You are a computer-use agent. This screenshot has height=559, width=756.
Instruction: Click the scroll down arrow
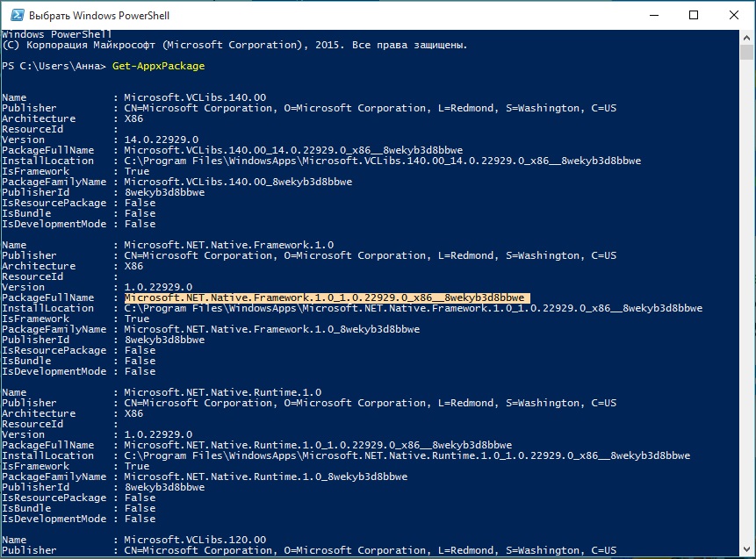(x=747, y=550)
